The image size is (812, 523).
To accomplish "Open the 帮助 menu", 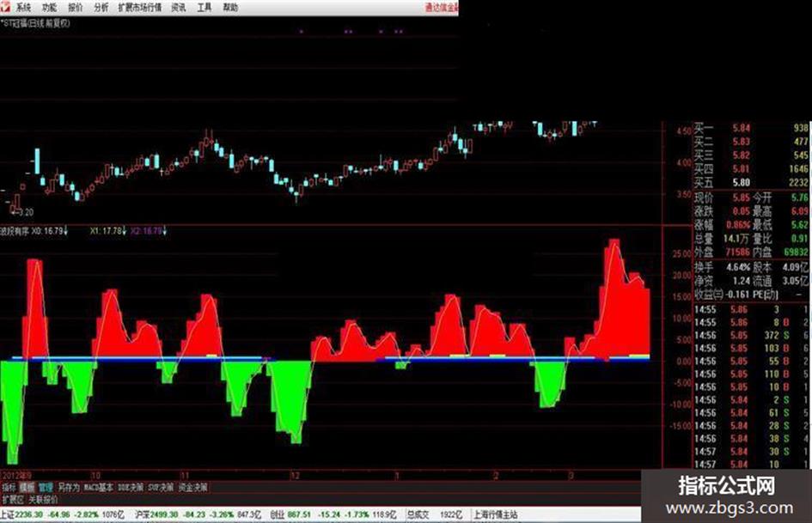I will coord(230,7).
